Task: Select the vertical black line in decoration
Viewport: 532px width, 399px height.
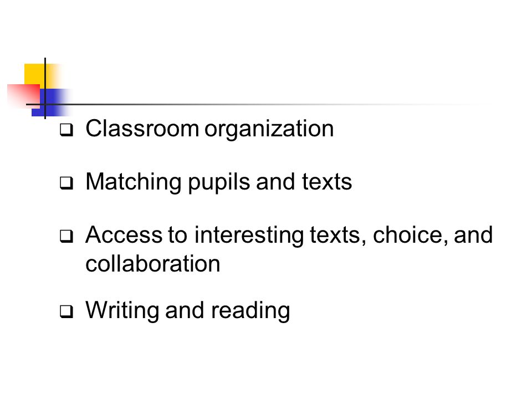Action: (45, 88)
